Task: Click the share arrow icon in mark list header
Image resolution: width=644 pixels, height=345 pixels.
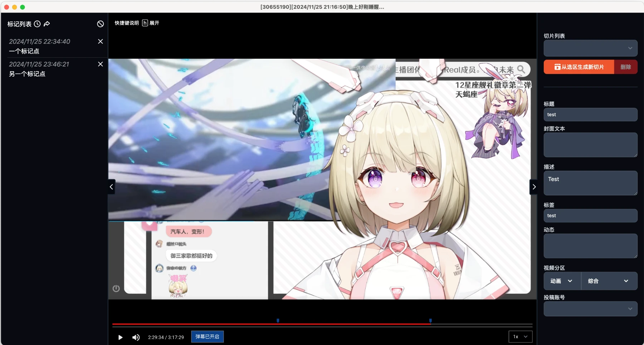Action: (x=47, y=24)
